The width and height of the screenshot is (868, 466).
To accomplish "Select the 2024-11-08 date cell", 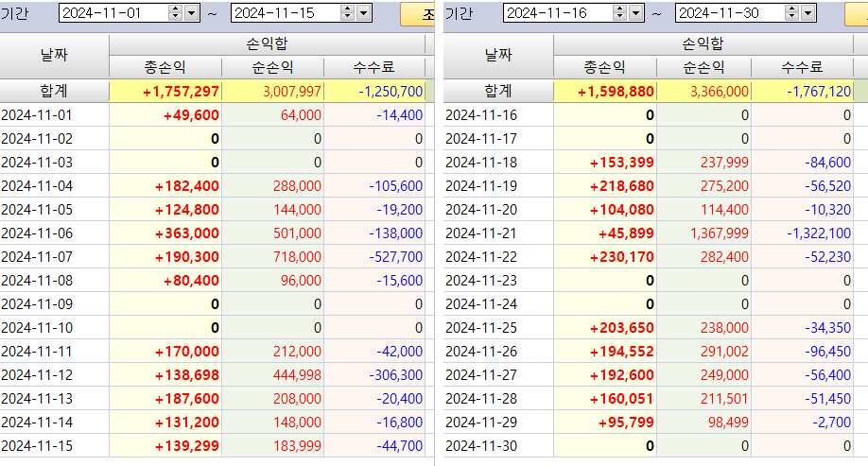I will (54, 281).
